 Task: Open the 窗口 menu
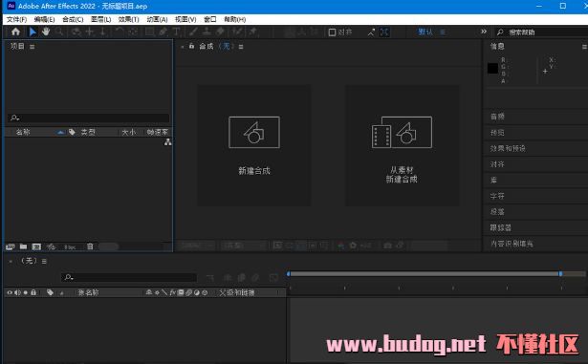pyautogui.click(x=210, y=19)
